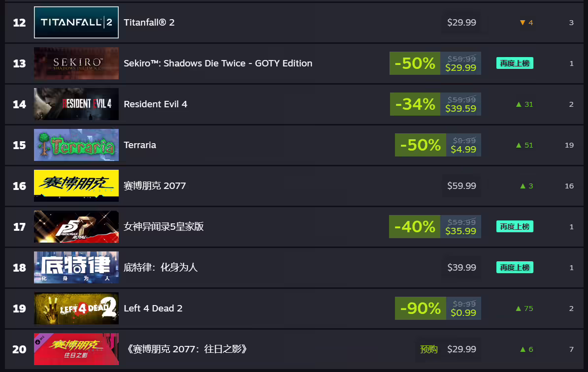Open the 女神异闻录5皇家版 title link
The image size is (588, 372).
(x=163, y=226)
